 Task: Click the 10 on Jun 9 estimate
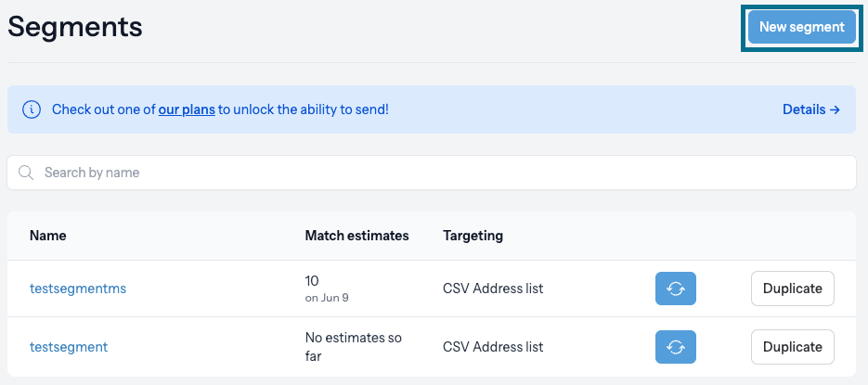pos(327,289)
